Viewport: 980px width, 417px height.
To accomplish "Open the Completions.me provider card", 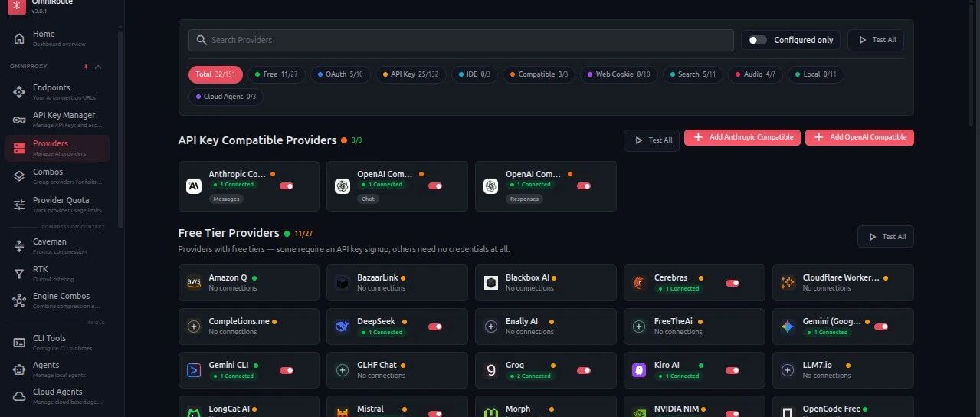I will pyautogui.click(x=248, y=327).
